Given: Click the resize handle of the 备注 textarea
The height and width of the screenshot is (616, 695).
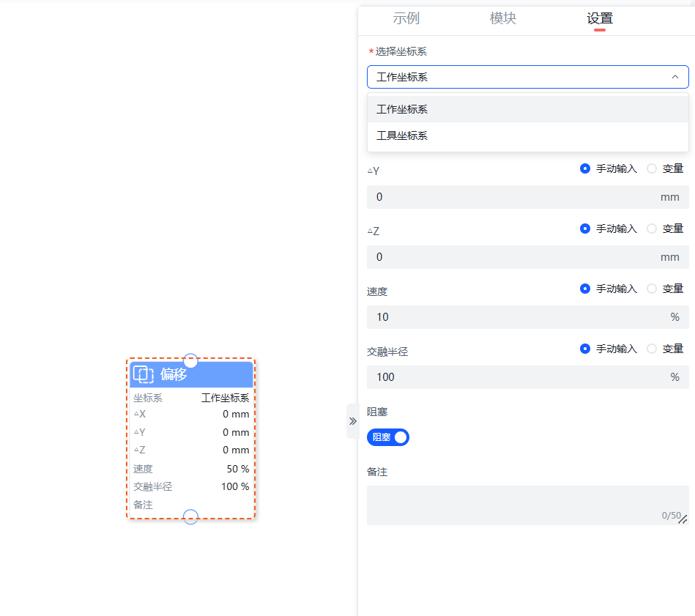Looking at the screenshot, I should pos(683,519).
